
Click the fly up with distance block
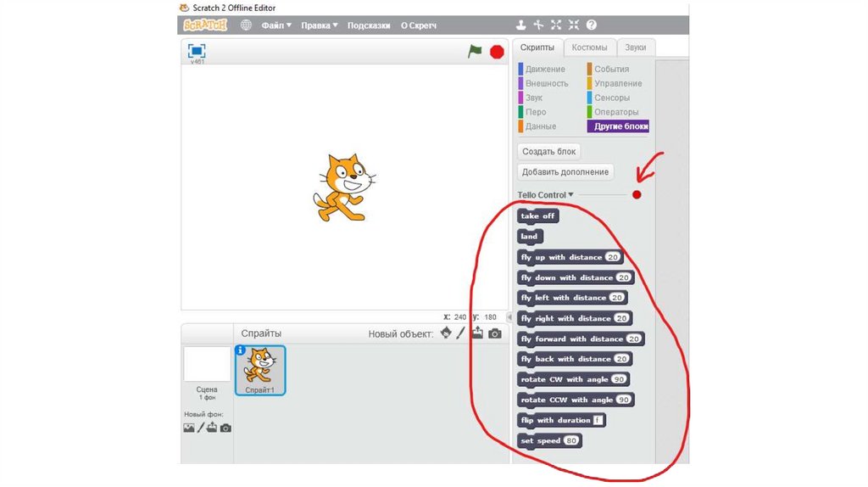(570, 257)
